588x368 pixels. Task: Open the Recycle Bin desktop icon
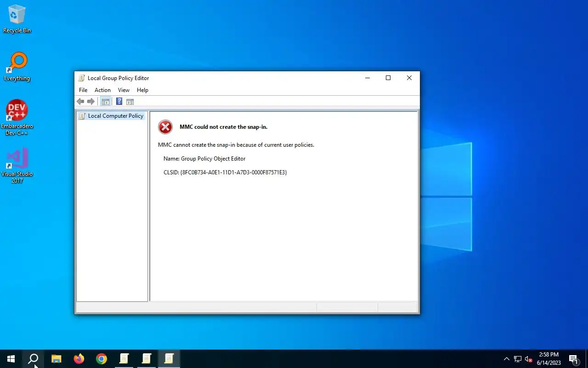pyautogui.click(x=17, y=19)
